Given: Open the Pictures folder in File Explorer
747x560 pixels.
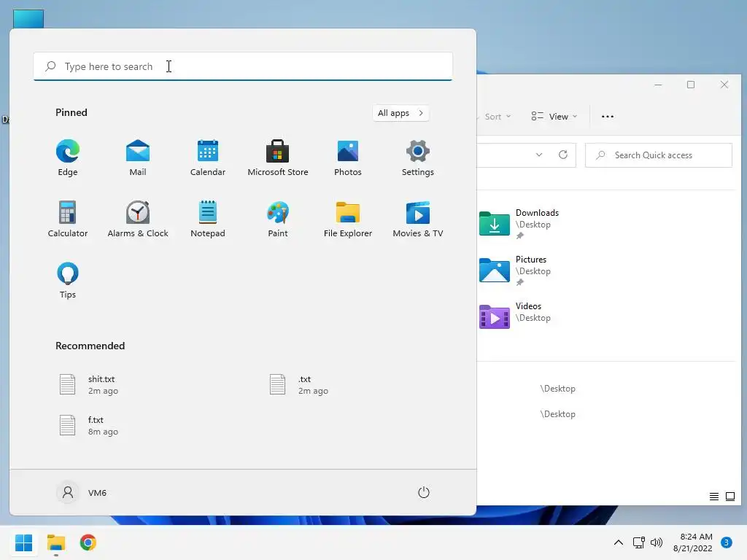Looking at the screenshot, I should point(515,270).
